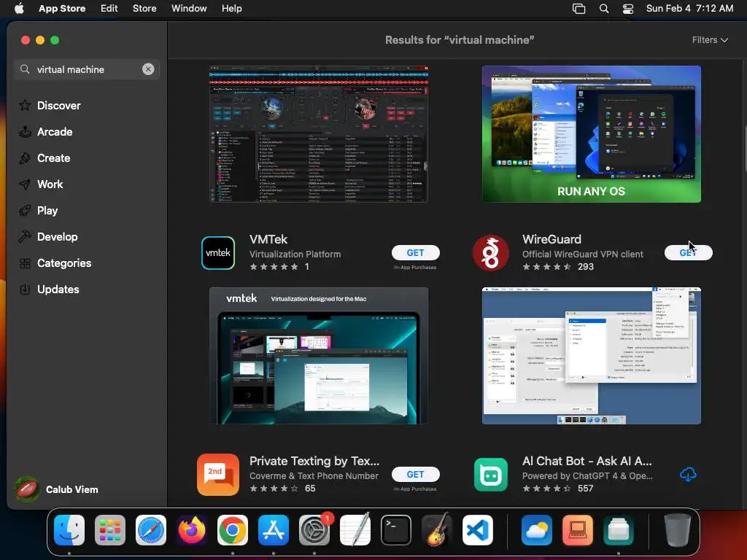The height and width of the screenshot is (560, 747).
Task: Open Stage Manager icon in menu bar
Action: [578, 9]
